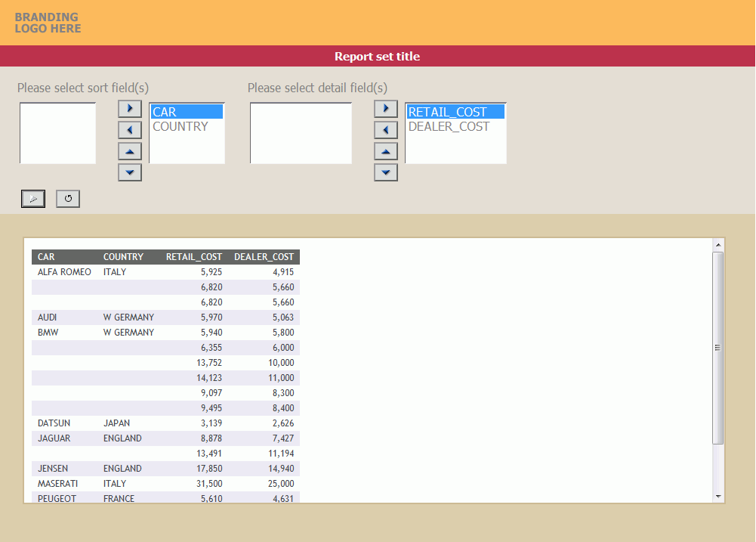The image size is (756, 542).
Task: Click the BRANDING LOGO HERE placeholder
Action: pyautogui.click(x=48, y=23)
